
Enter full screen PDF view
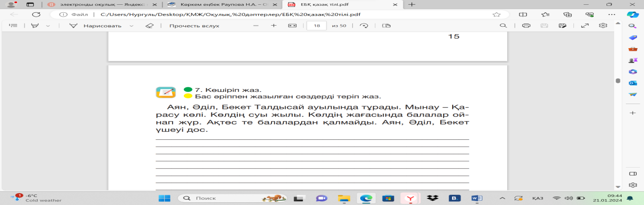(x=585, y=26)
